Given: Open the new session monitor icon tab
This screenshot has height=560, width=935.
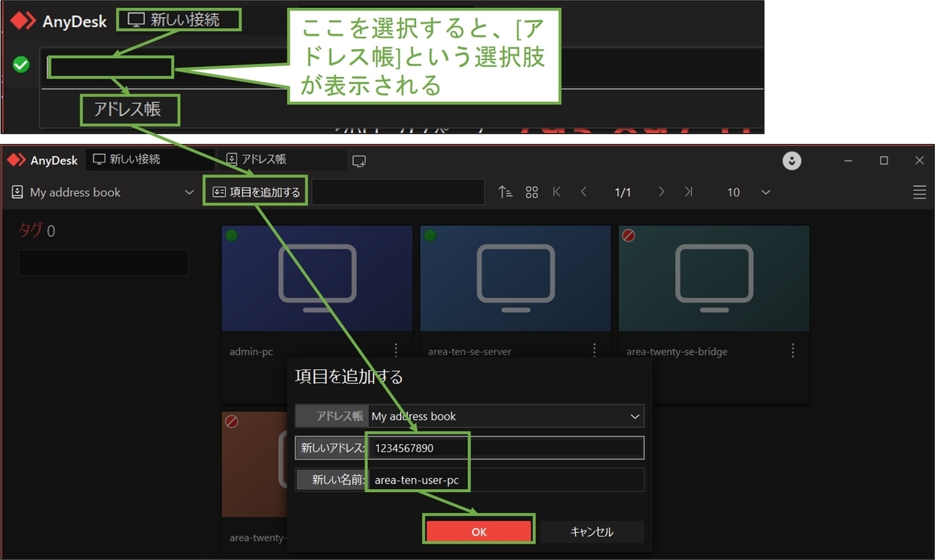Looking at the screenshot, I should (x=359, y=160).
